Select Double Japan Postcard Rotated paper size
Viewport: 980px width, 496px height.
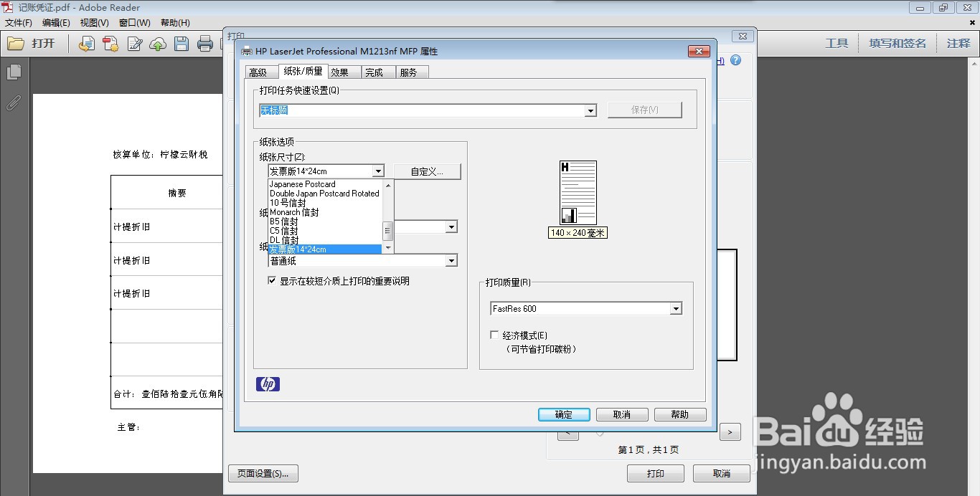coord(325,194)
